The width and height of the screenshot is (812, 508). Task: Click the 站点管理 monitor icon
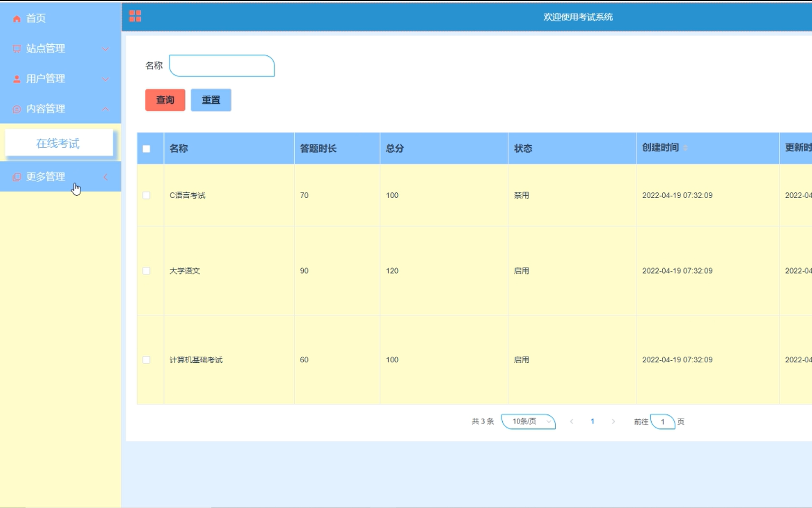(x=17, y=49)
